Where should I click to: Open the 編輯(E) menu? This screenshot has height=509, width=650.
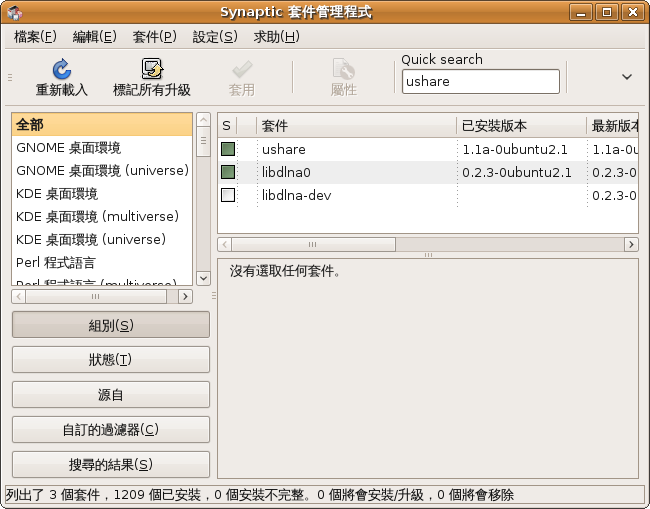coord(95,37)
